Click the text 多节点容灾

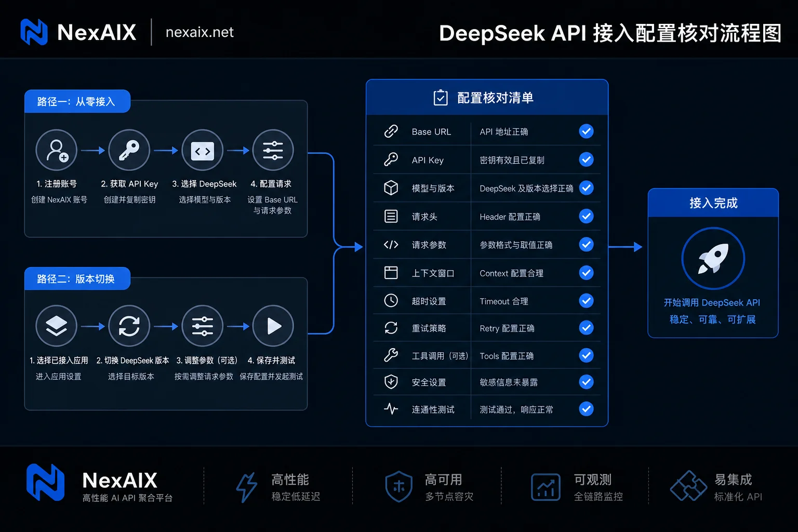click(x=449, y=497)
